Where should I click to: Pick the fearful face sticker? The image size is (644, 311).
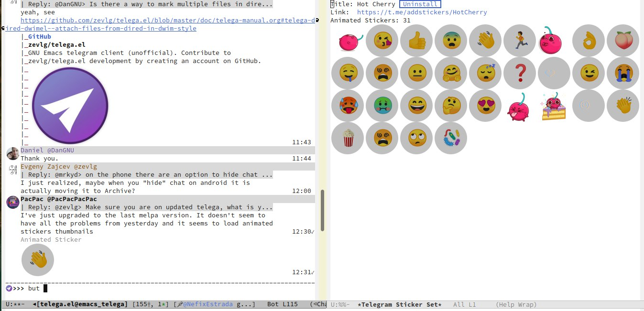[x=451, y=41]
